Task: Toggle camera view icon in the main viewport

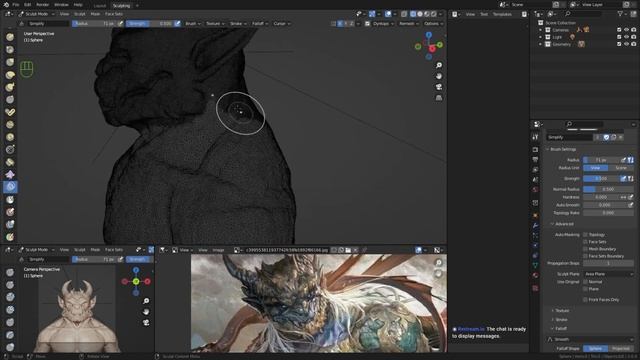Action: pos(439,87)
